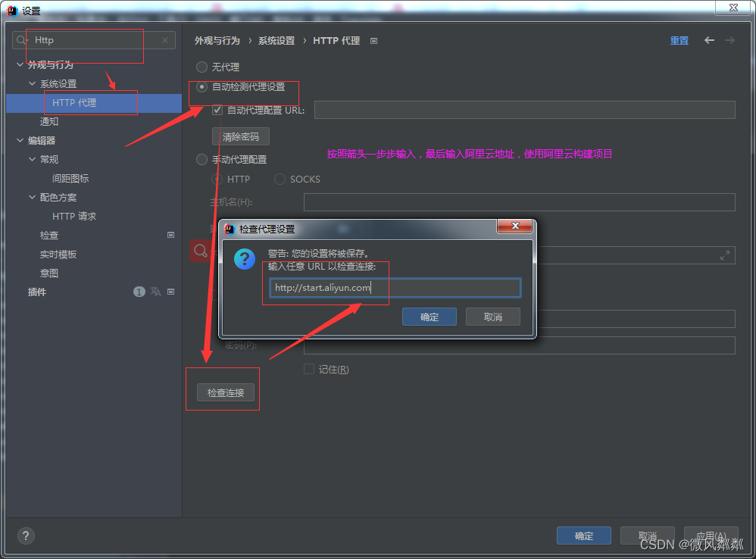Toggle 自动代理配置 URL checkbox
Screen dimensions: 756x559
[x=217, y=110]
